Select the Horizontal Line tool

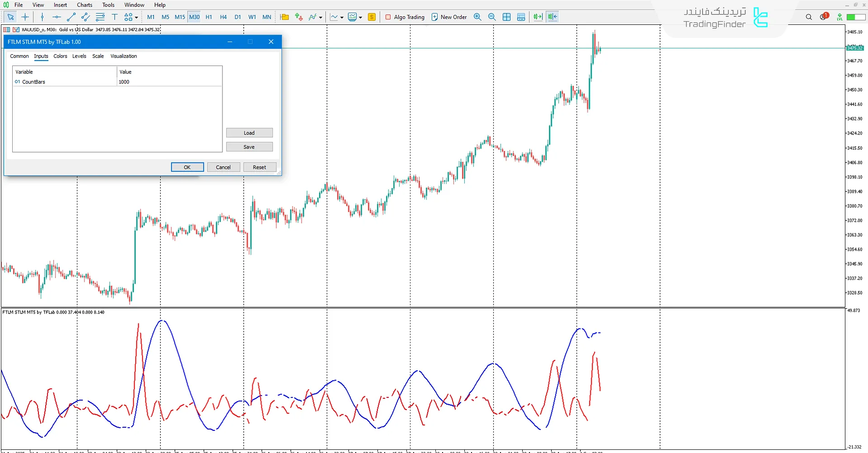pos(57,17)
